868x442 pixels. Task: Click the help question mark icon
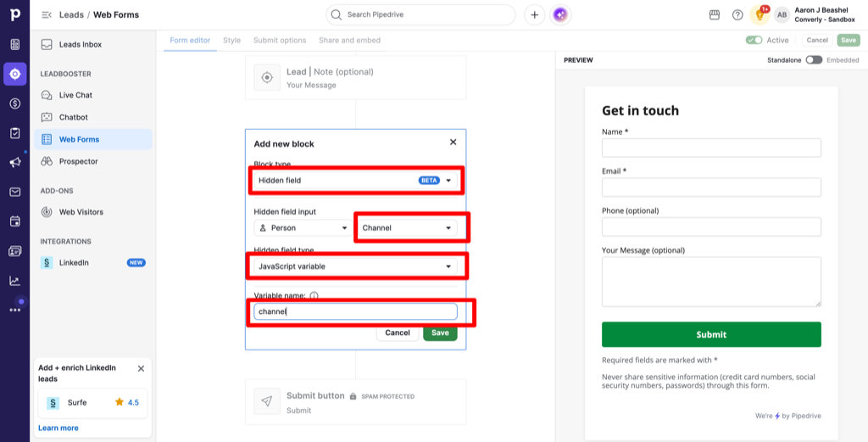(x=737, y=15)
